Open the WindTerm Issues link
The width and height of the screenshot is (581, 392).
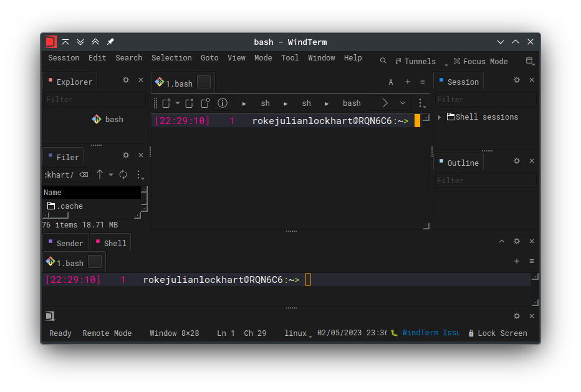click(x=430, y=333)
